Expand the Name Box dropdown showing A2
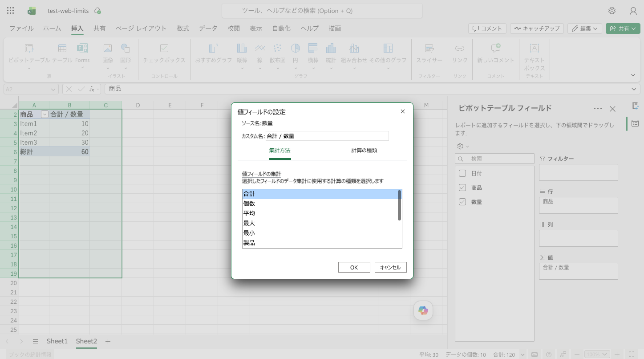The image size is (644, 359). [x=53, y=89]
